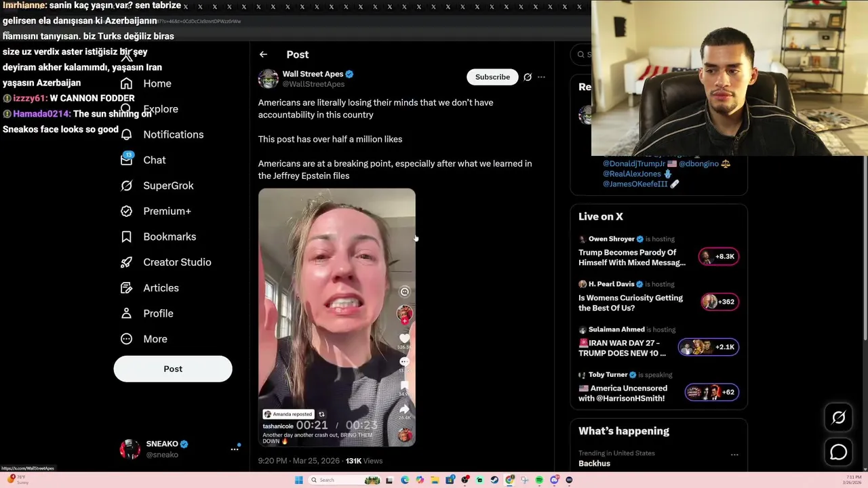Click the Live on X heading
This screenshot has height=488, width=868.
click(601, 217)
